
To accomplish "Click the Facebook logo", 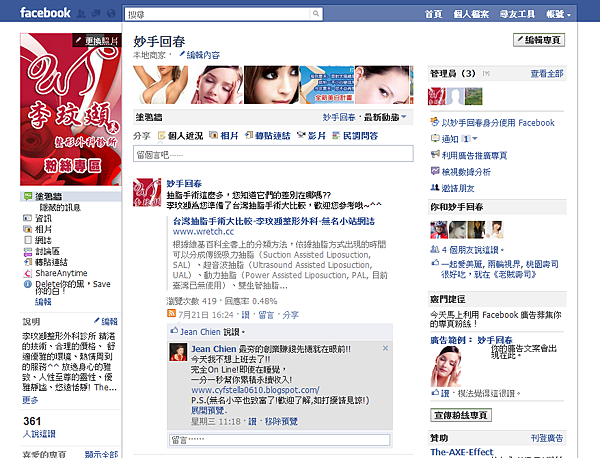I will coord(45,13).
